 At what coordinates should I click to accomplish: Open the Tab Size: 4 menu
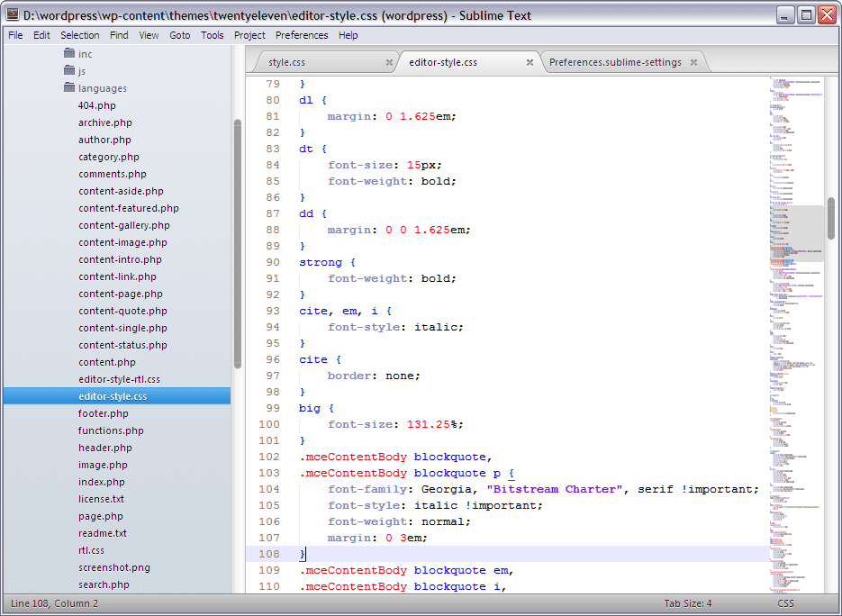(x=688, y=602)
